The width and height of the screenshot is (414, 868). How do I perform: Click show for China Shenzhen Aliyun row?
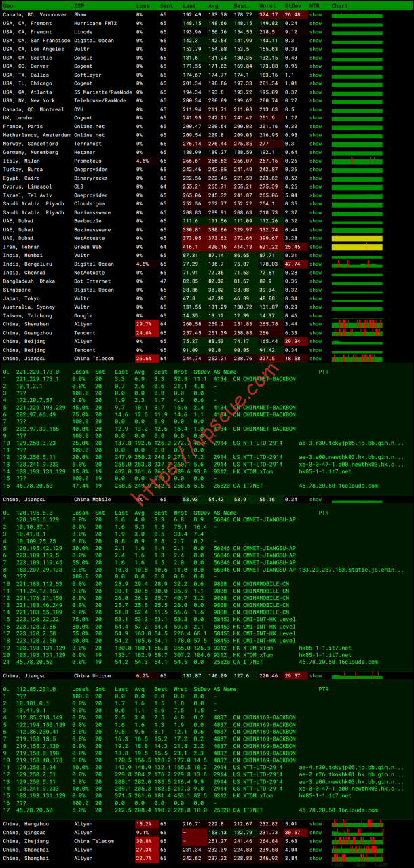click(x=316, y=324)
